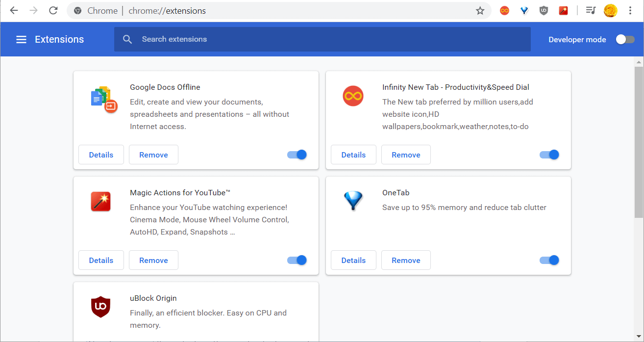Remove the OneTab extension
The height and width of the screenshot is (342, 644).
coord(406,260)
